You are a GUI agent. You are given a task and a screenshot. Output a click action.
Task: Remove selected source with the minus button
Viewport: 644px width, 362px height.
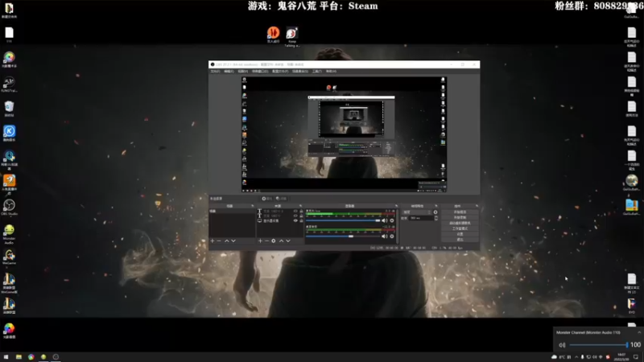[266, 241]
